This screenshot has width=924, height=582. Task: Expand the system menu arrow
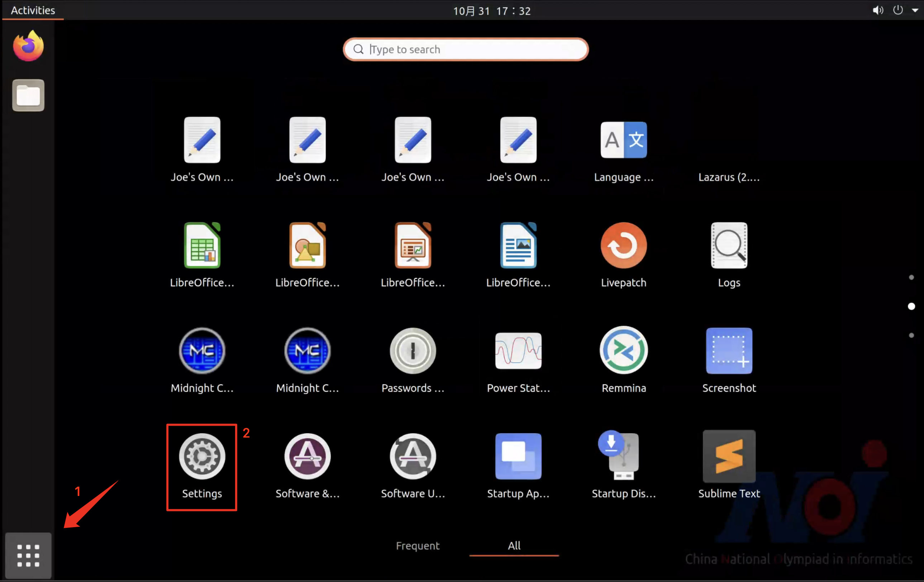pyautogui.click(x=915, y=11)
